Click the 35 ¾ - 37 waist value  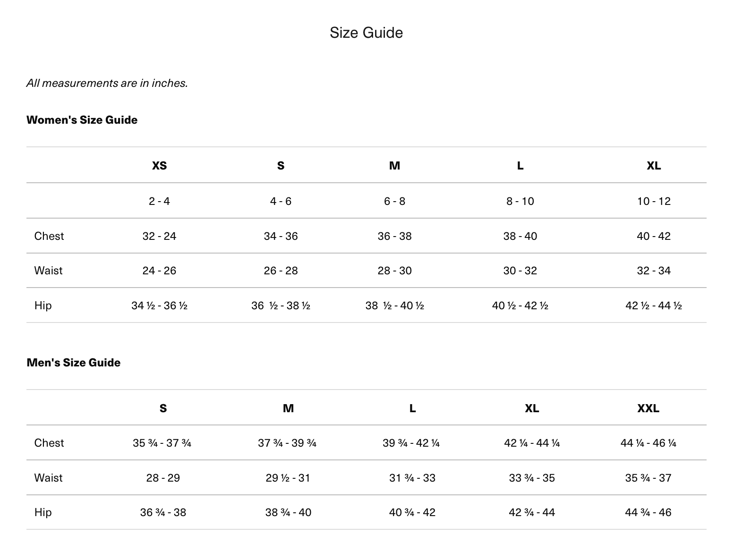click(x=648, y=478)
